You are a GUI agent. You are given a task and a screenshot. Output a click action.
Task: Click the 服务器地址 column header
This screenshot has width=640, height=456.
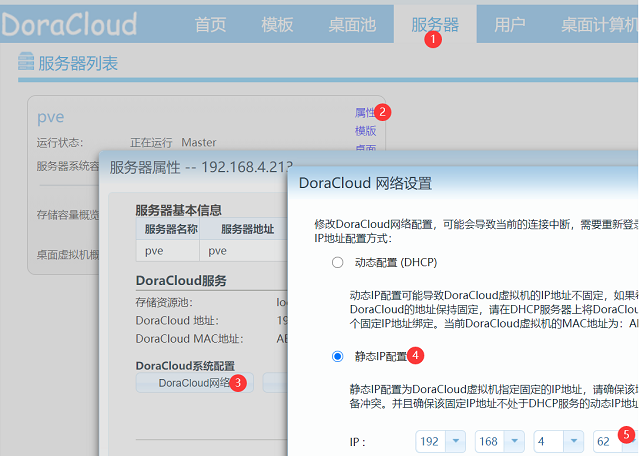(x=247, y=229)
